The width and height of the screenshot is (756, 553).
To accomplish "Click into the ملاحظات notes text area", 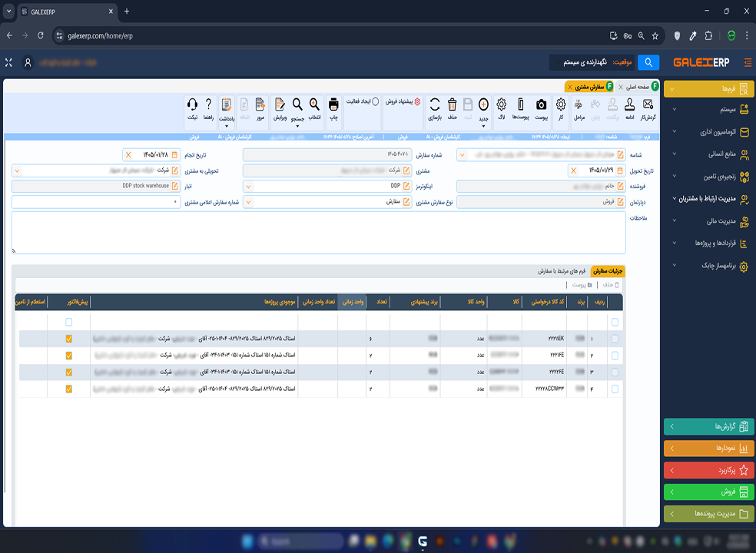I will point(319,233).
